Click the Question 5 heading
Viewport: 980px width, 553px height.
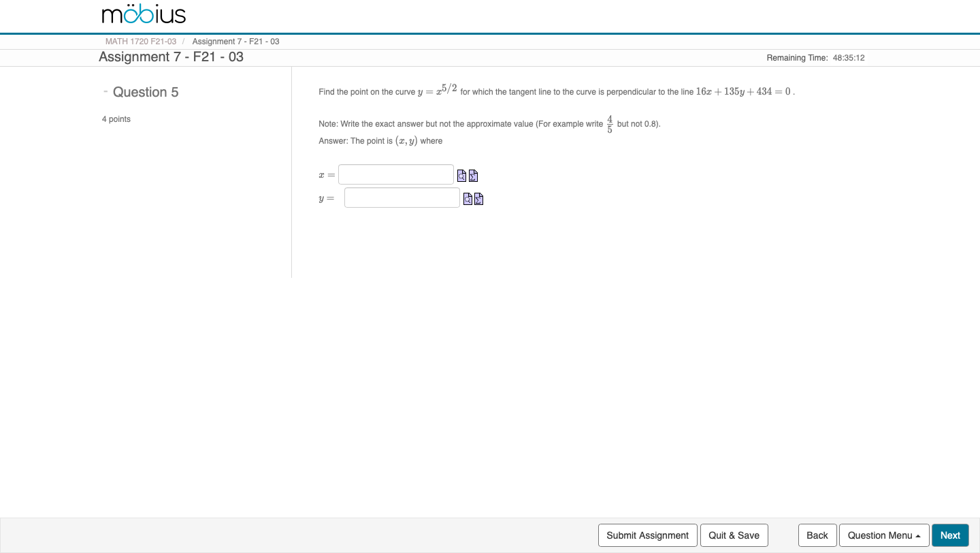146,92
